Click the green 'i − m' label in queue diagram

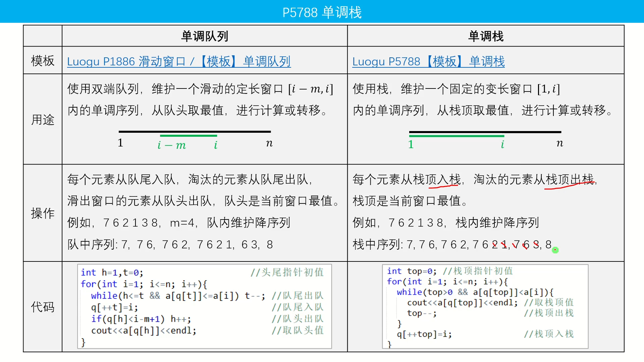click(x=171, y=145)
